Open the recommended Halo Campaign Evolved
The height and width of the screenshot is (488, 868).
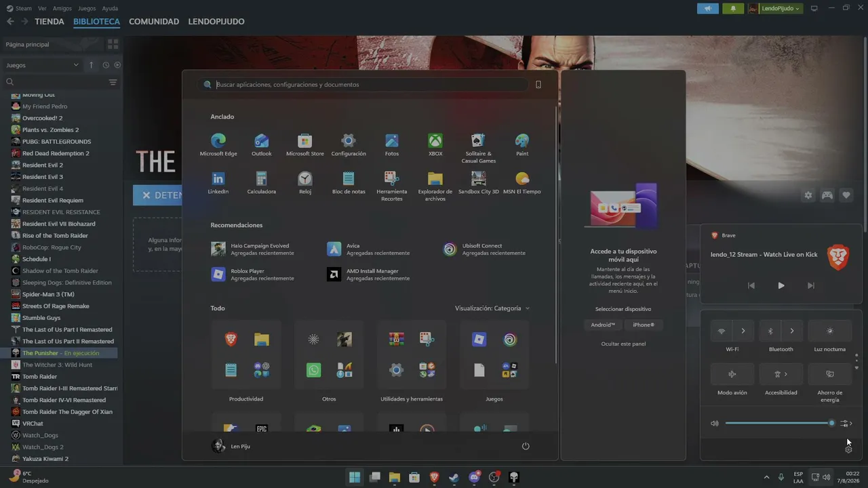252,249
